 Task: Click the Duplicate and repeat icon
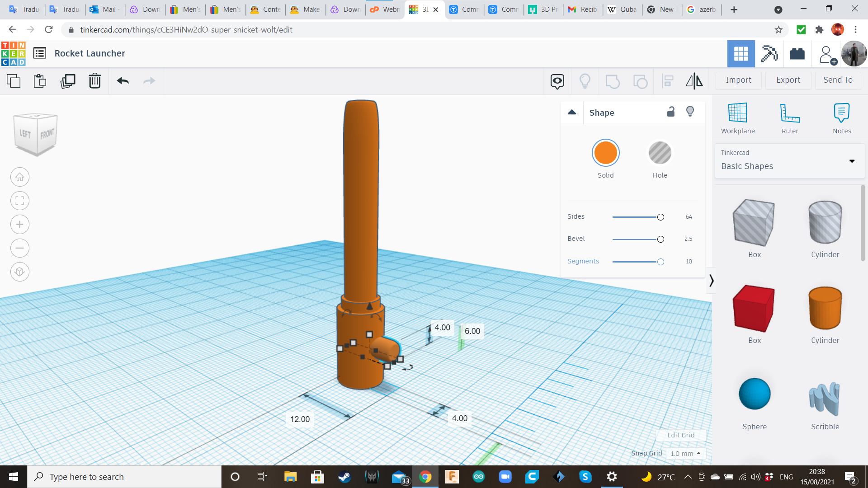point(68,81)
